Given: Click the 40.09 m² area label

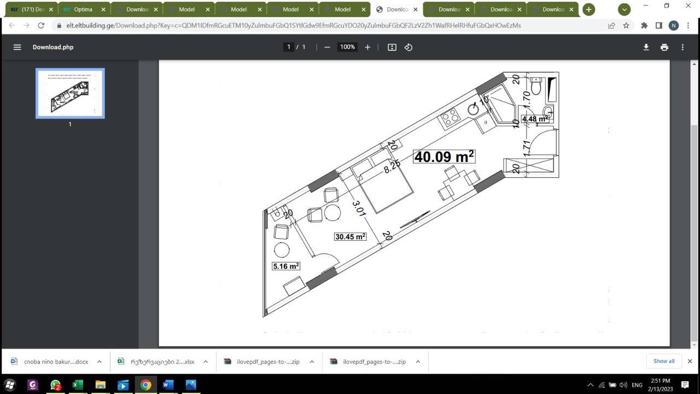Looking at the screenshot, I should tap(444, 157).
